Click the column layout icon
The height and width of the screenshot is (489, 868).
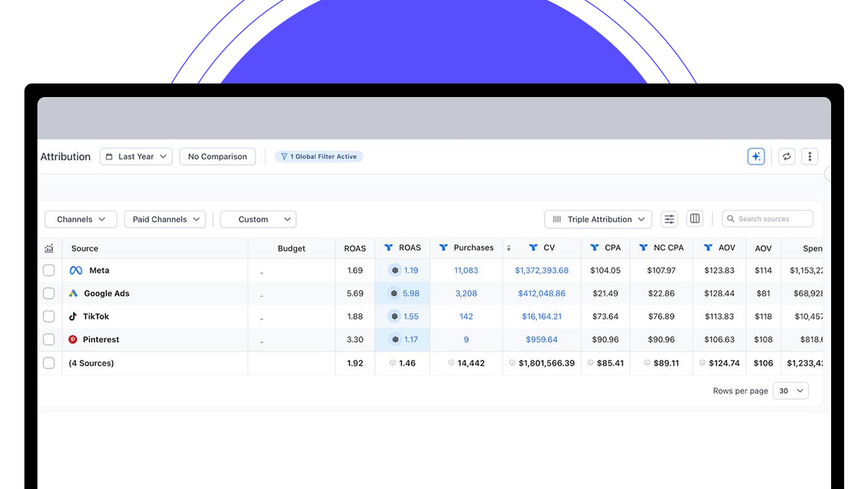(694, 219)
